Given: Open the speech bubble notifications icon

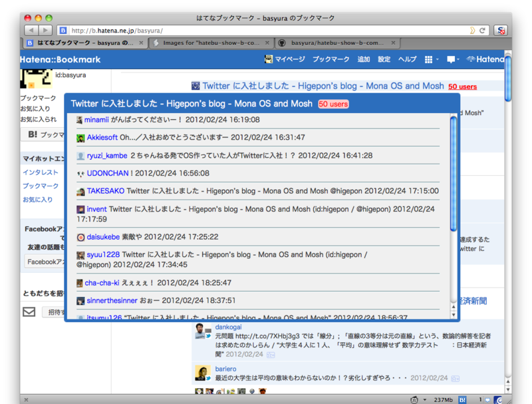Looking at the screenshot, I should tap(451, 60).
